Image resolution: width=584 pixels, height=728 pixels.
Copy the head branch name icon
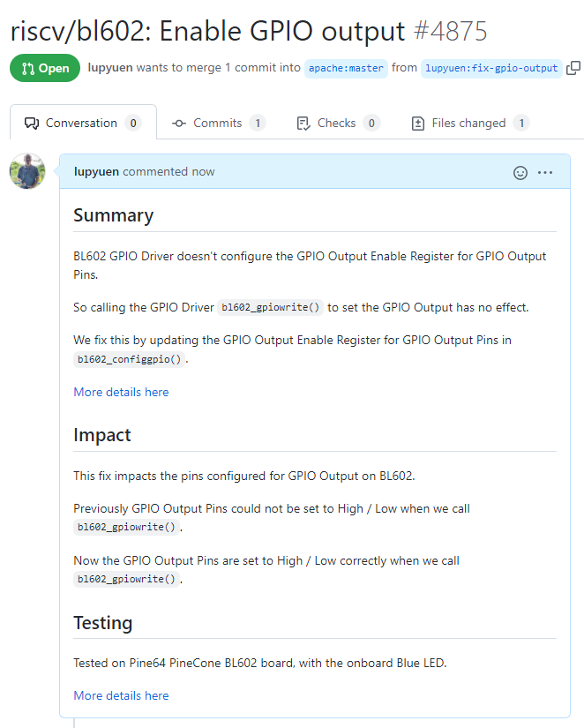(x=573, y=68)
